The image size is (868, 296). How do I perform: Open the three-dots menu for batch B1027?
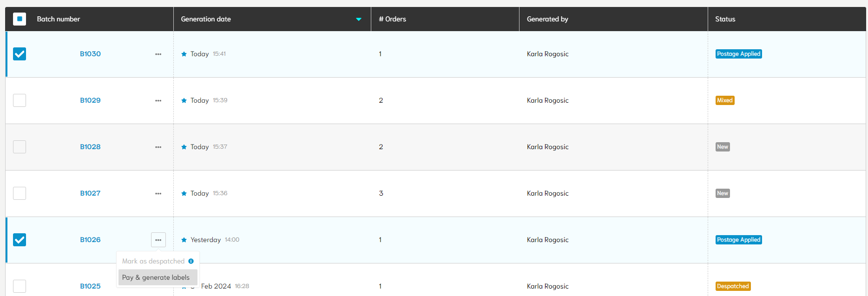click(158, 193)
